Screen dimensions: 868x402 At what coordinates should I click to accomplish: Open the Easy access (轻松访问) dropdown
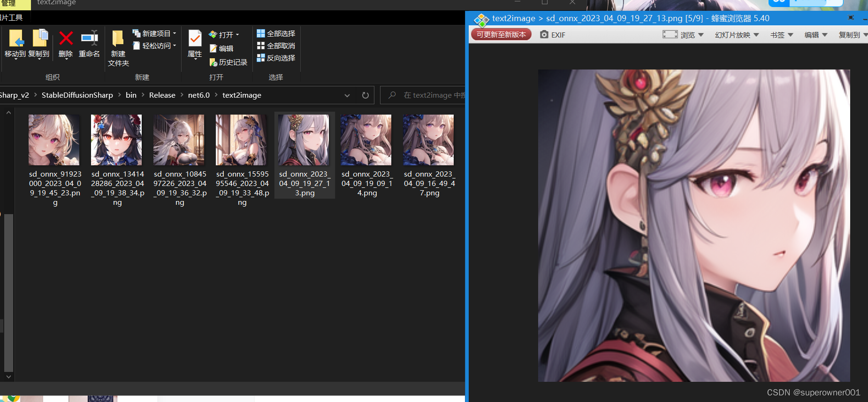[154, 46]
